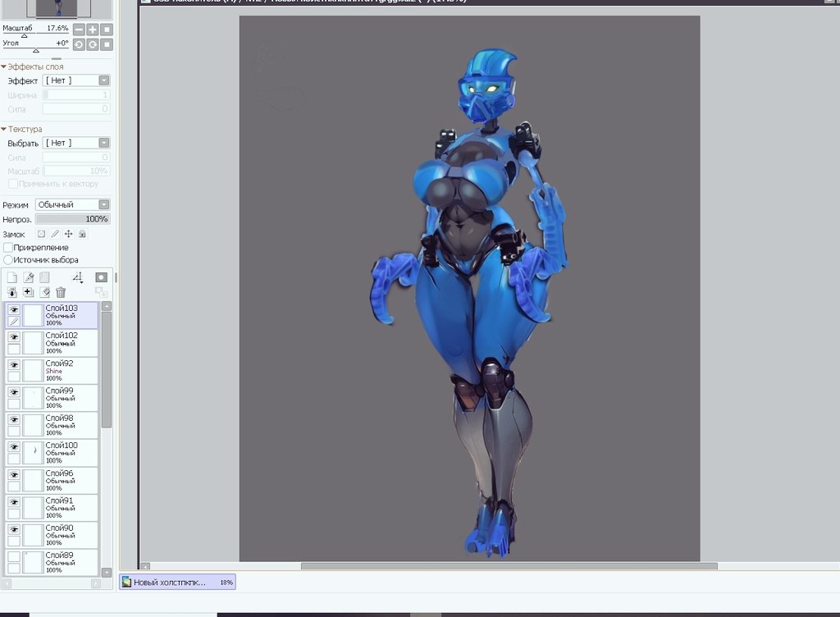The width and height of the screenshot is (840, 617).
Task: Click the layer list vertical scrollbar thumb
Action: click(107, 369)
